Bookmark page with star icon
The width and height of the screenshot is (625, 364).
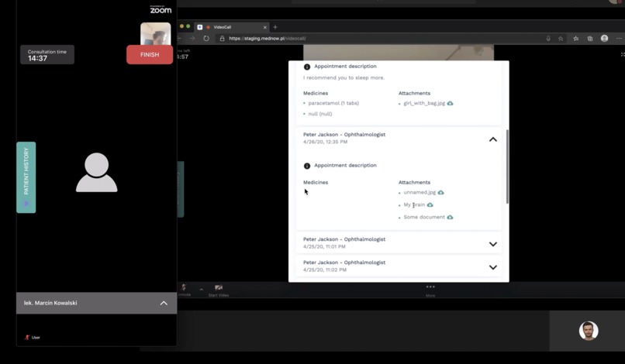pos(561,39)
